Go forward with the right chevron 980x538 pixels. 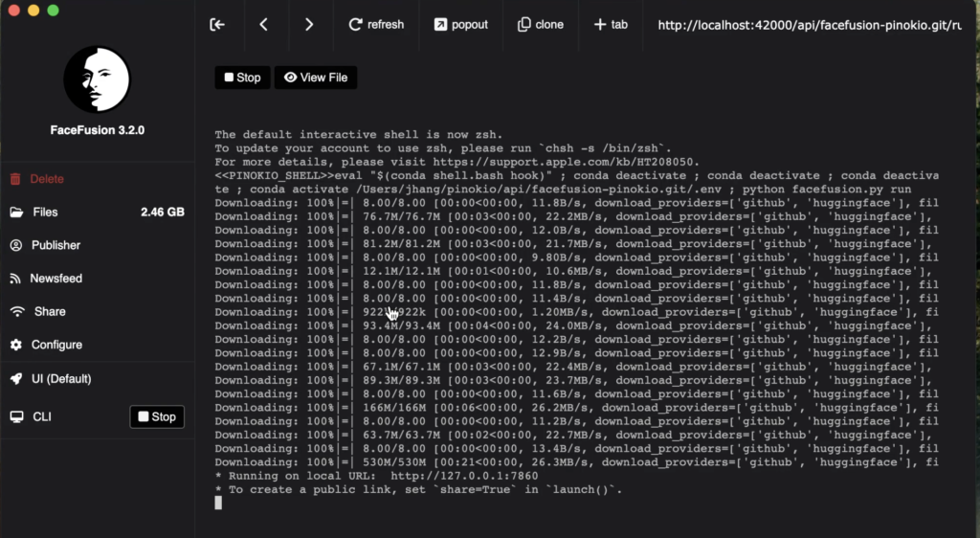309,24
